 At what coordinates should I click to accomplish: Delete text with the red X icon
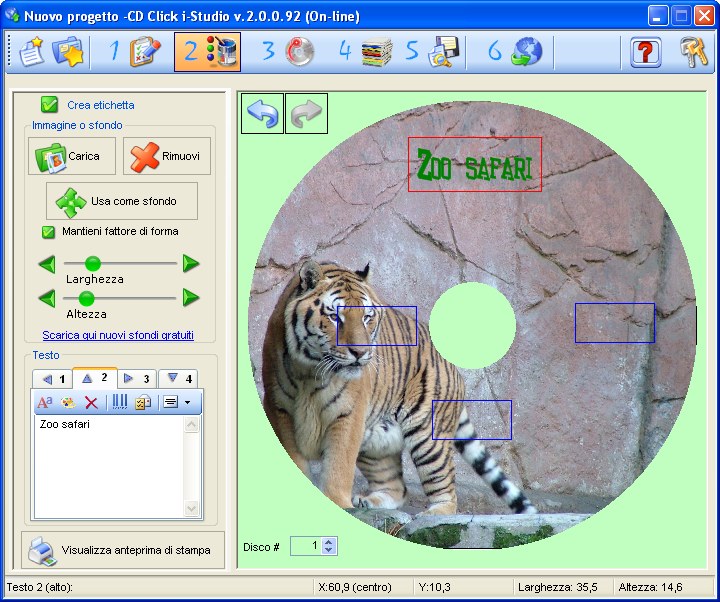91,402
